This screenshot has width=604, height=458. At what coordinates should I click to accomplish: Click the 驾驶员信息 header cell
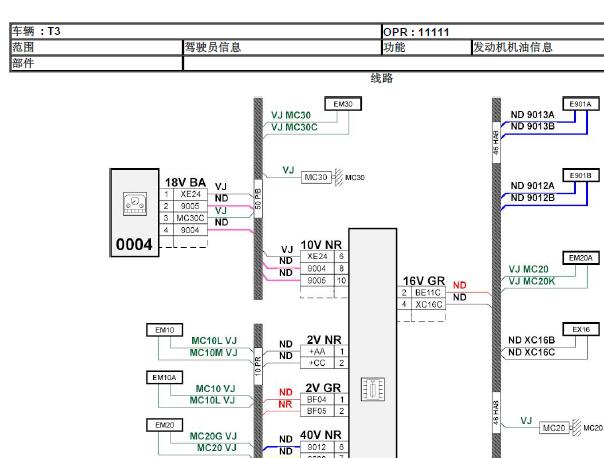pos(282,47)
